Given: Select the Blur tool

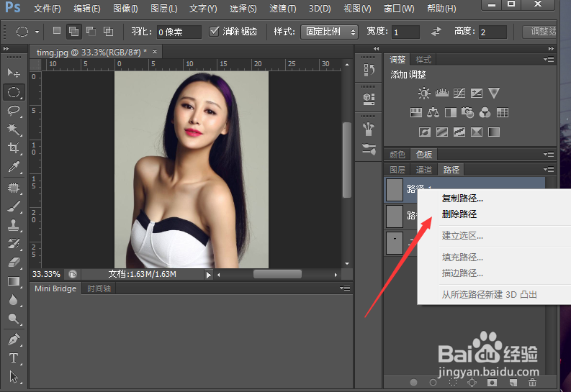Looking at the screenshot, I should pos(14,300).
